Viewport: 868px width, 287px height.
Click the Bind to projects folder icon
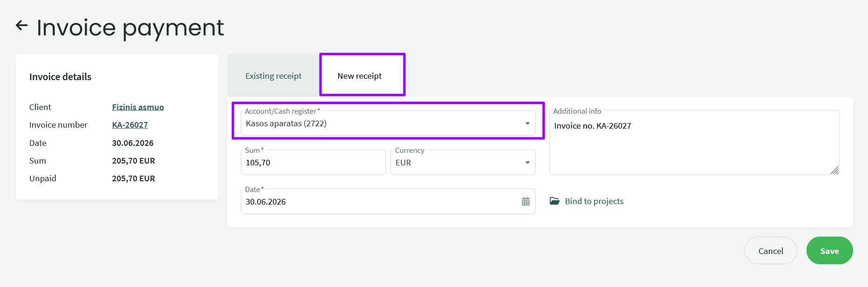tap(554, 201)
